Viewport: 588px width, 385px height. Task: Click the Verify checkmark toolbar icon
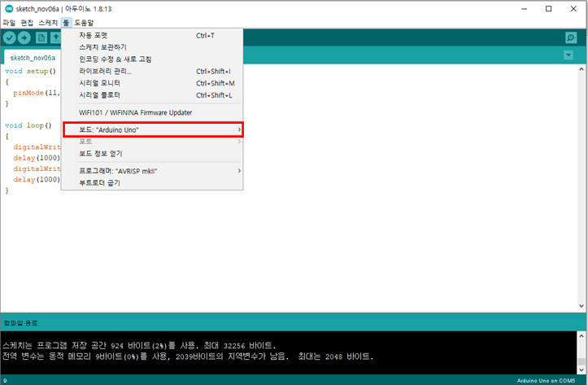(10, 37)
